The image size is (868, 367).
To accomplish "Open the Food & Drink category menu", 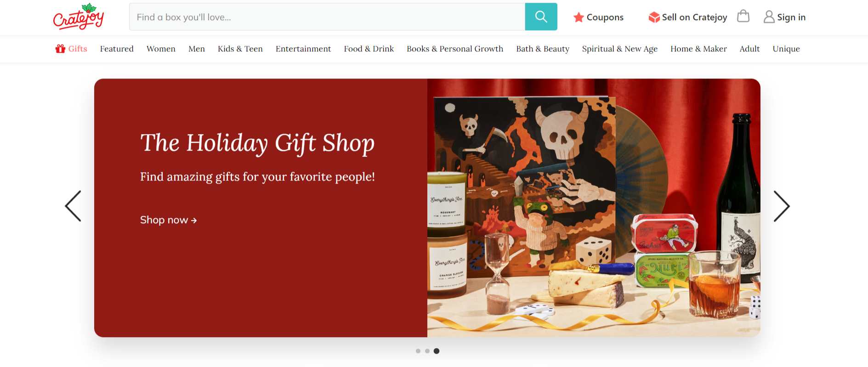I will point(369,49).
